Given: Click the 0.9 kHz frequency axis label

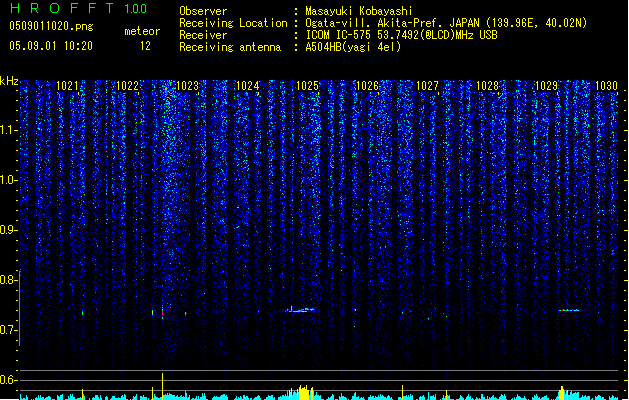Looking at the screenshot, I should point(9,230).
